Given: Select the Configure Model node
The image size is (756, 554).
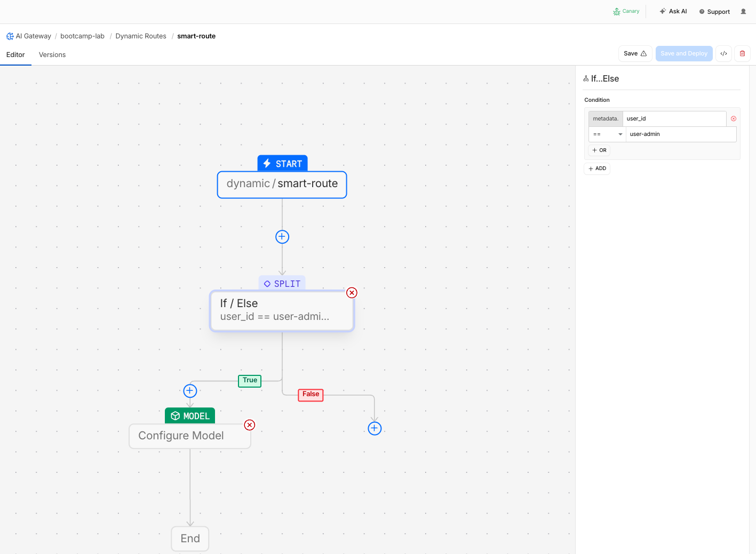Looking at the screenshot, I should coord(190,436).
